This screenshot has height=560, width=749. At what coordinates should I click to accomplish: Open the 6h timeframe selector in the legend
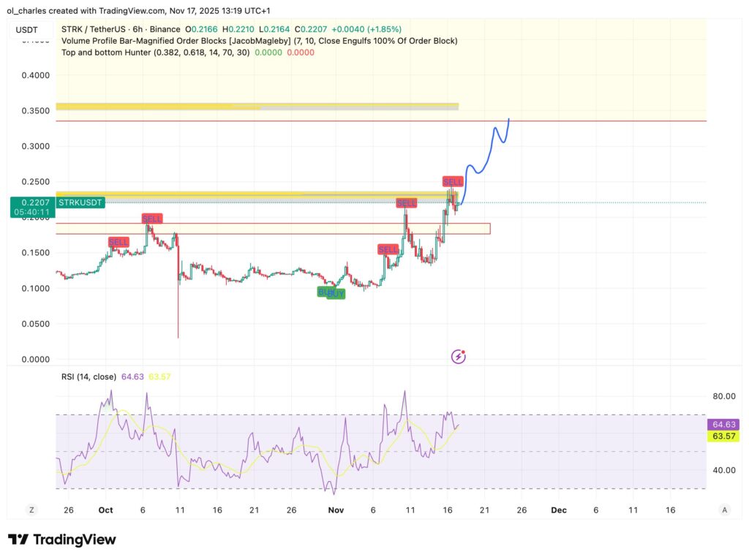(x=136, y=29)
